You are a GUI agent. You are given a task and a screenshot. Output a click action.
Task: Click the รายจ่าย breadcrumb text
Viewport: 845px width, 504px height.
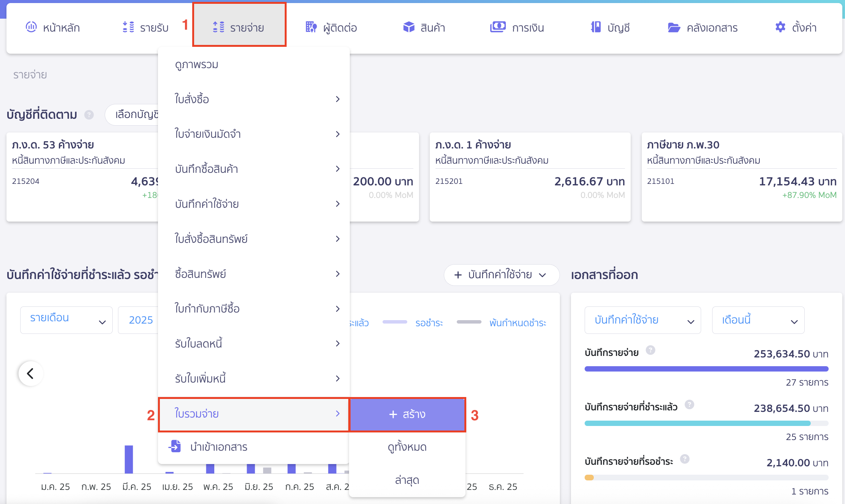coord(30,75)
